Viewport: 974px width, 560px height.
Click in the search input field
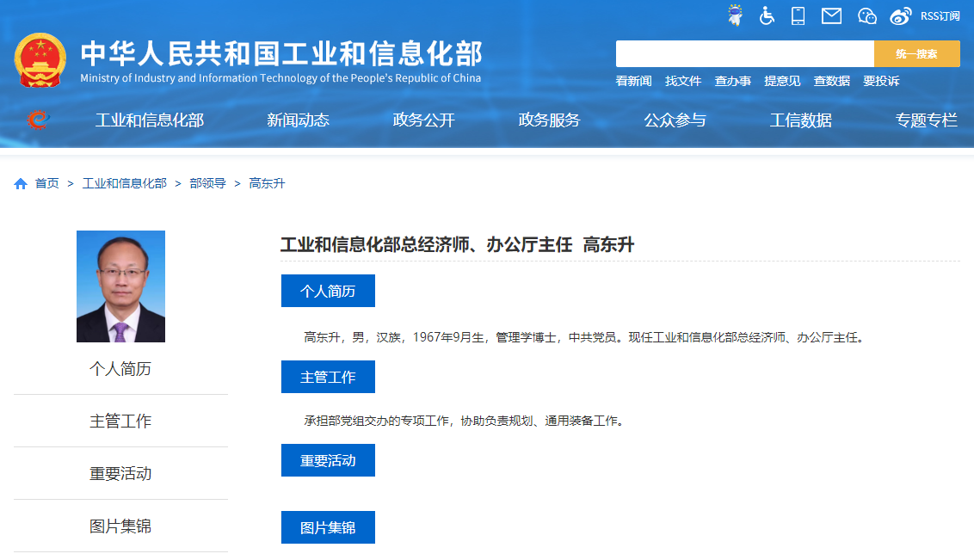(744, 53)
